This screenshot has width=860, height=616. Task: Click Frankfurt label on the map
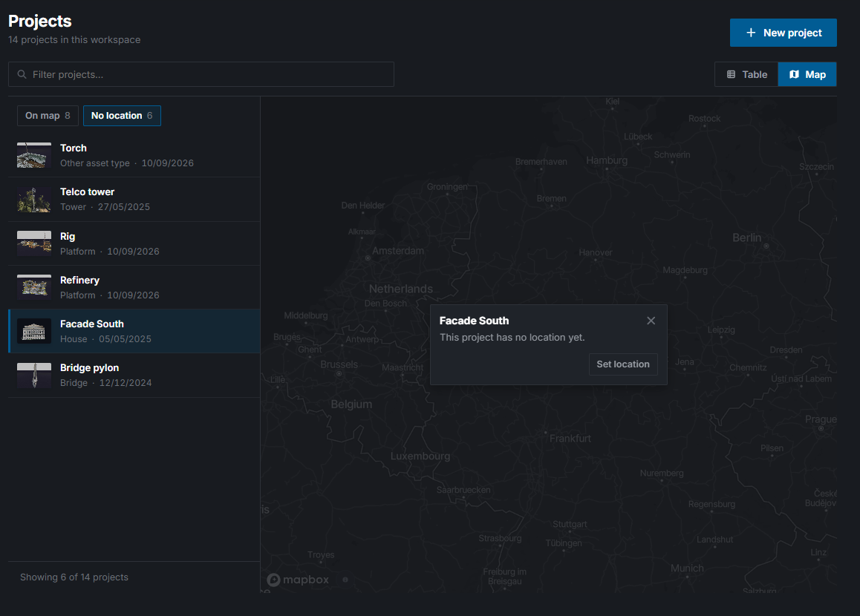pyautogui.click(x=570, y=439)
